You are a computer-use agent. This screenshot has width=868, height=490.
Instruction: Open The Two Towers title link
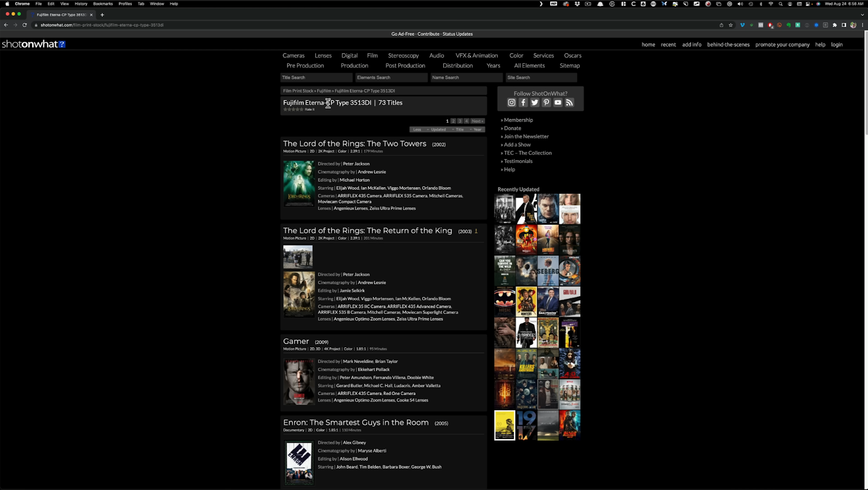click(x=355, y=144)
